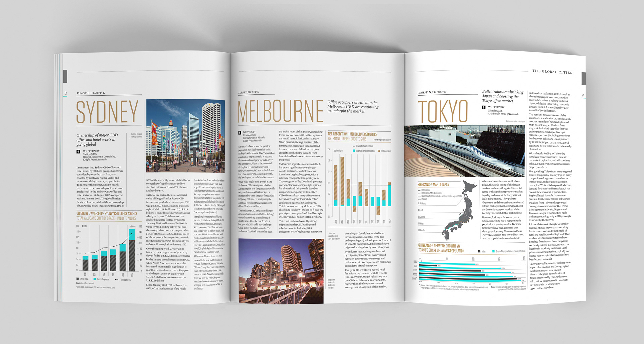The height and width of the screenshot is (344, 644).
Task: Click coordinates '33.8650° S, 151.2094° E'
Action: tap(91, 93)
